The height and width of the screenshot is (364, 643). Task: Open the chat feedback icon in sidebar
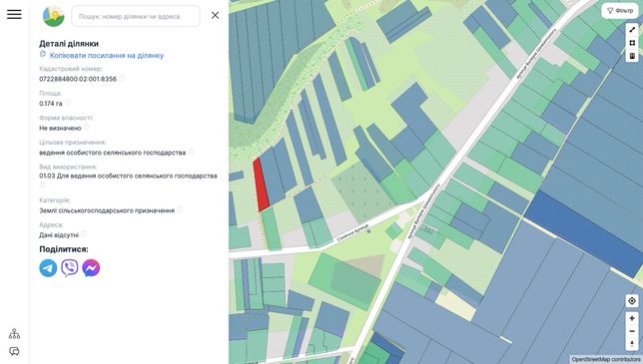coord(14,351)
